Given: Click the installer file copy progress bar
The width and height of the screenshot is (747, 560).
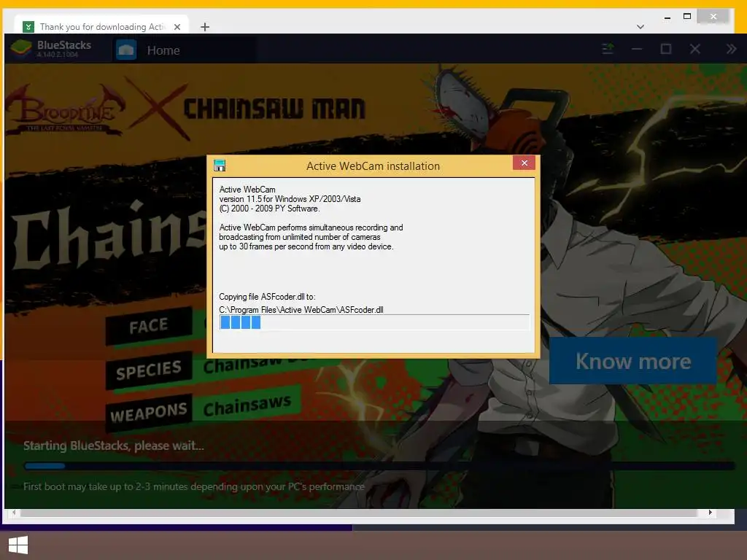Looking at the screenshot, I should pos(374,322).
